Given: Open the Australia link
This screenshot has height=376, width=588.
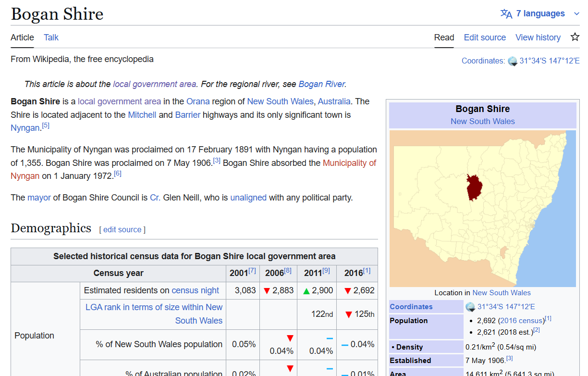Looking at the screenshot, I should pos(334,101).
